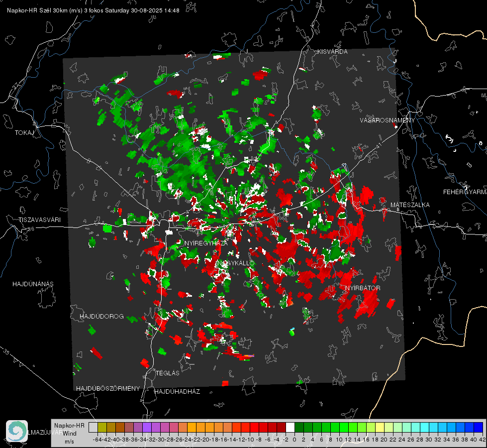Click the legend value 30

429,440
